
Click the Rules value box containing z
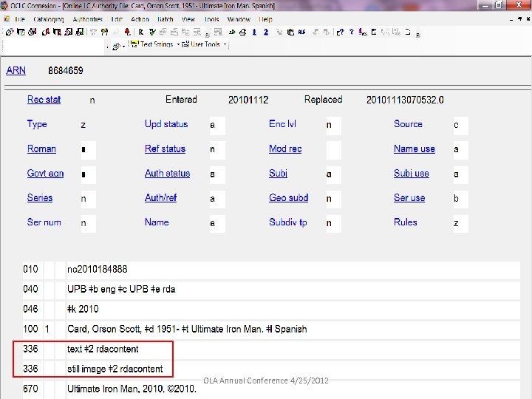point(461,223)
